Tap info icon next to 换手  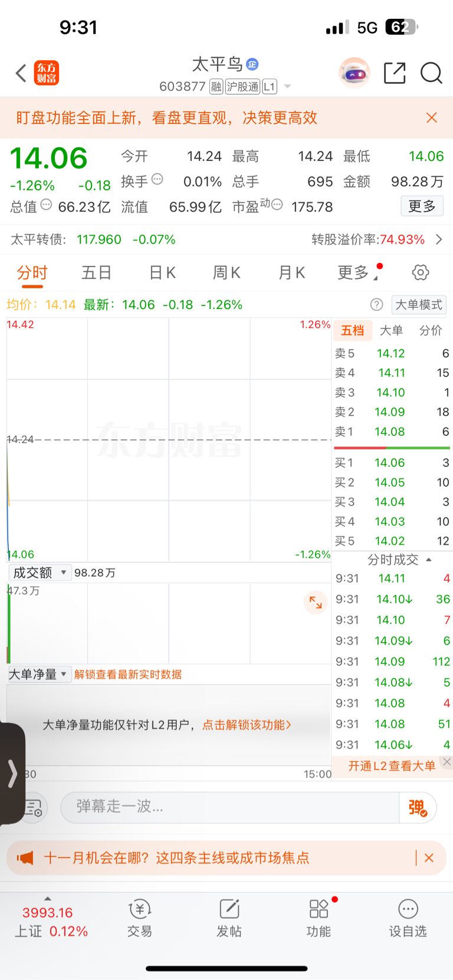[157, 179]
